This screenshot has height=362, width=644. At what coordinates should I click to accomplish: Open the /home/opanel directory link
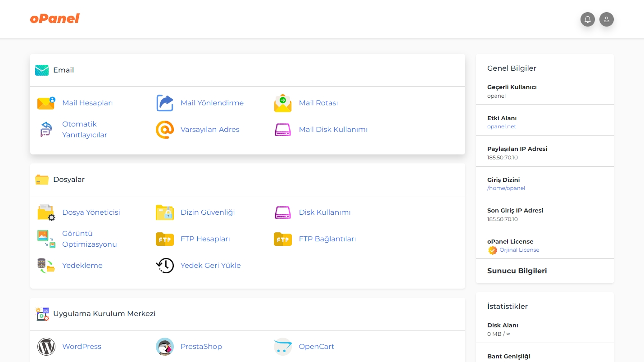tap(506, 188)
